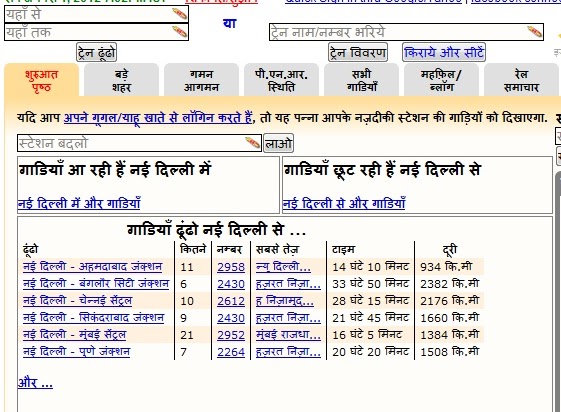This screenshot has height=412, width=561.
Task: Click the गाडियाँ आ रही हैं नई दिल्ली में heading
Action: tap(115, 169)
